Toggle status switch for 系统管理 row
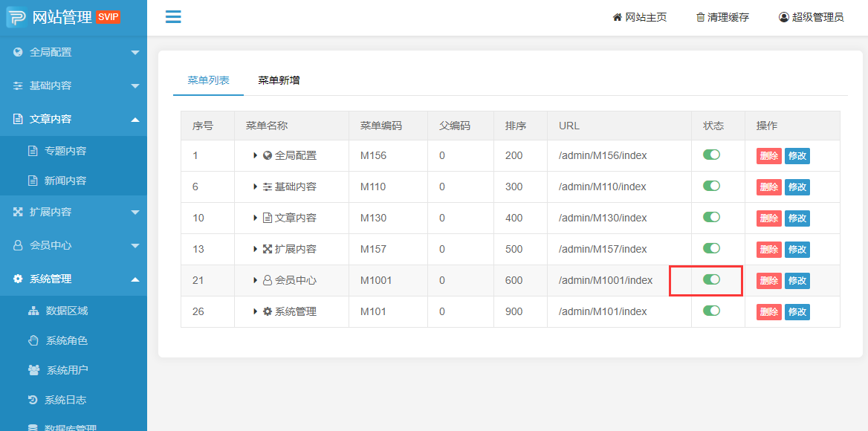Viewport: 868px width, 431px height. 711,311
